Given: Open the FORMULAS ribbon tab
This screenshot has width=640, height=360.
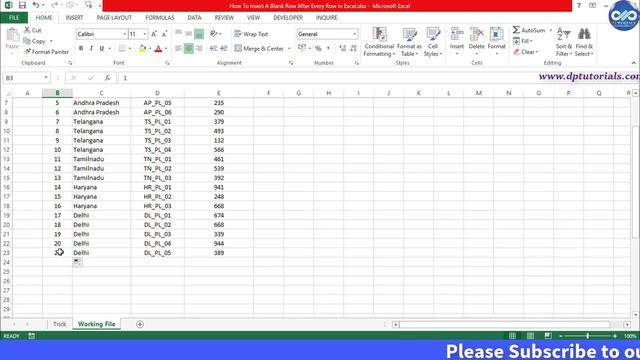Looking at the screenshot, I should tap(160, 18).
